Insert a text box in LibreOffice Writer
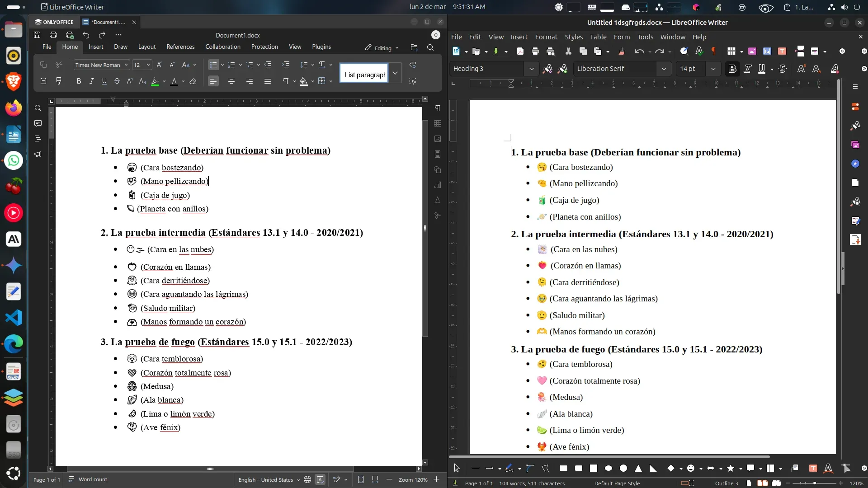The width and height of the screenshot is (868, 488). [x=783, y=51]
